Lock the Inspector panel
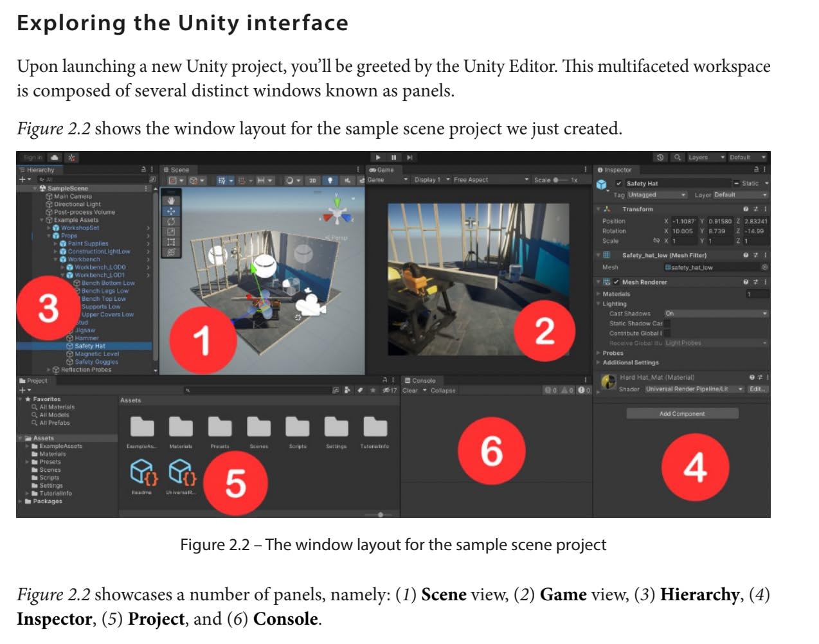Viewport: 819px width, 644px height. tap(756, 170)
